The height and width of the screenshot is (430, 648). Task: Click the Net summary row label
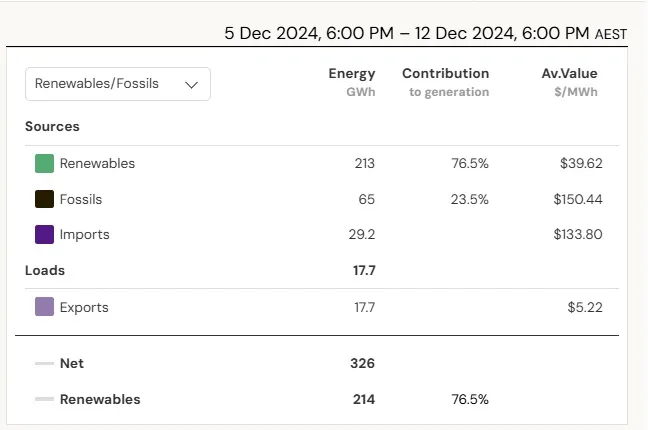pos(71,363)
